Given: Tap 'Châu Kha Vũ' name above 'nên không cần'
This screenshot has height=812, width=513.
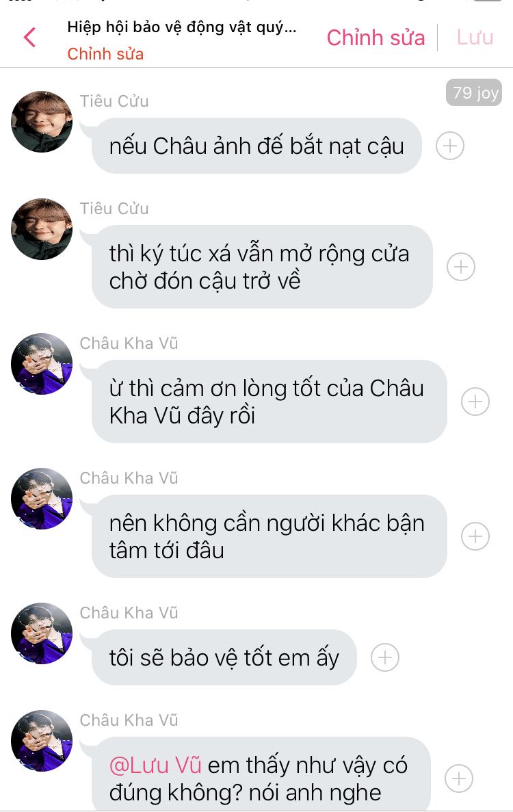Looking at the screenshot, I should [129, 478].
